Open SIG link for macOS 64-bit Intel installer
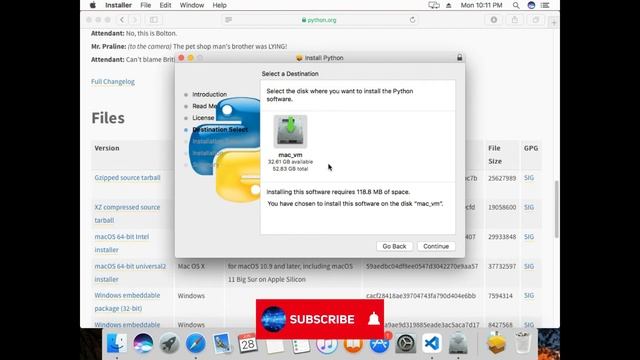The height and width of the screenshot is (360, 640). [x=529, y=237]
